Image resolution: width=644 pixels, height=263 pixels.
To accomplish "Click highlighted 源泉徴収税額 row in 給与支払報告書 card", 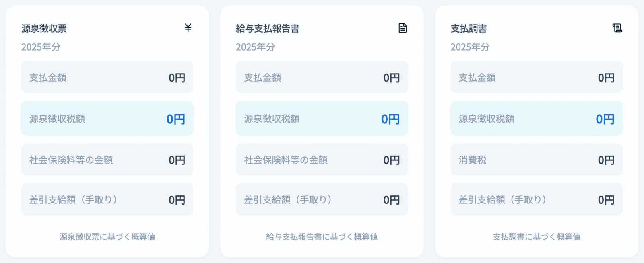I will (322, 118).
